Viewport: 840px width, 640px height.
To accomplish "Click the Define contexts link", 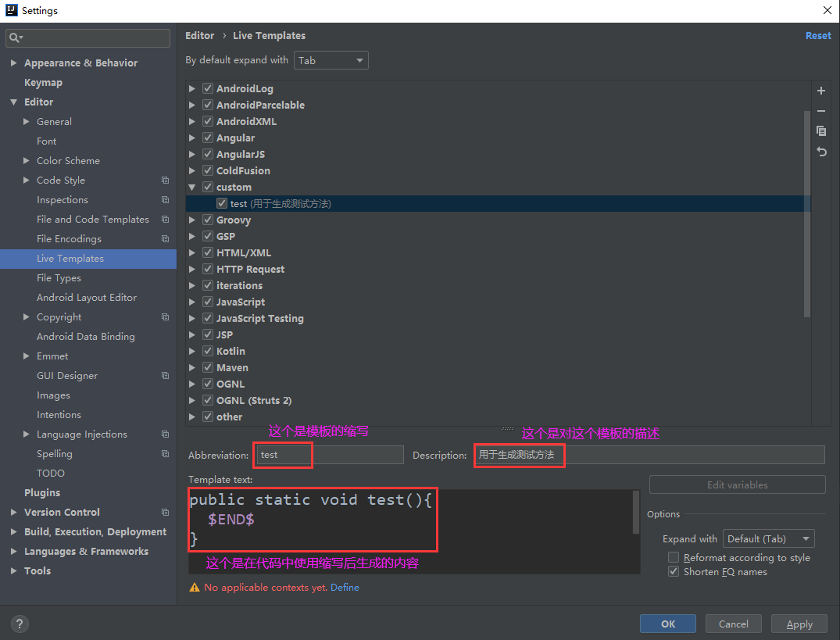I will [x=345, y=588].
